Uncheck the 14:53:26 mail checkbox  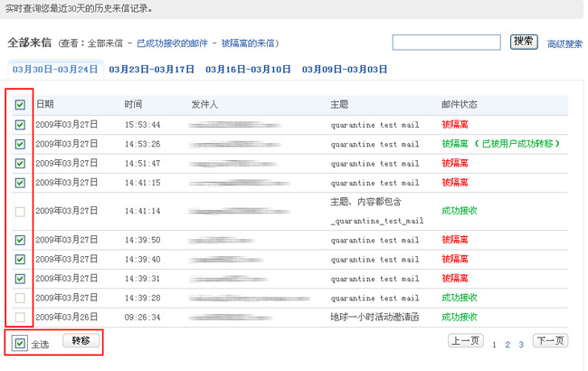pyautogui.click(x=20, y=144)
